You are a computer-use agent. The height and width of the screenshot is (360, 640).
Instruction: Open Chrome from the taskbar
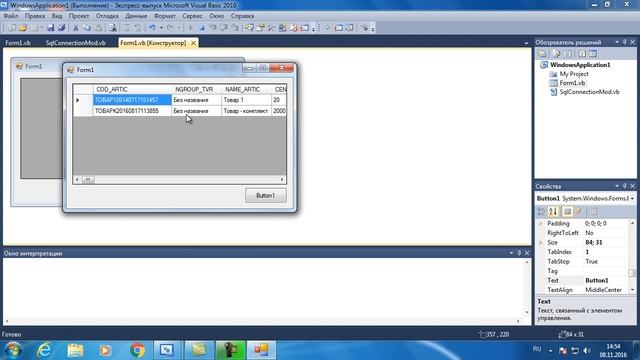point(138,350)
